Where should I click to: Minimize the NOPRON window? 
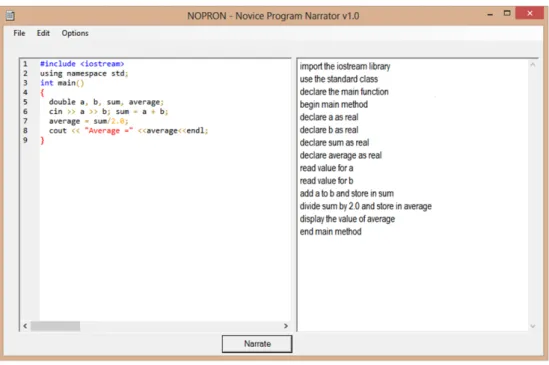(x=490, y=14)
